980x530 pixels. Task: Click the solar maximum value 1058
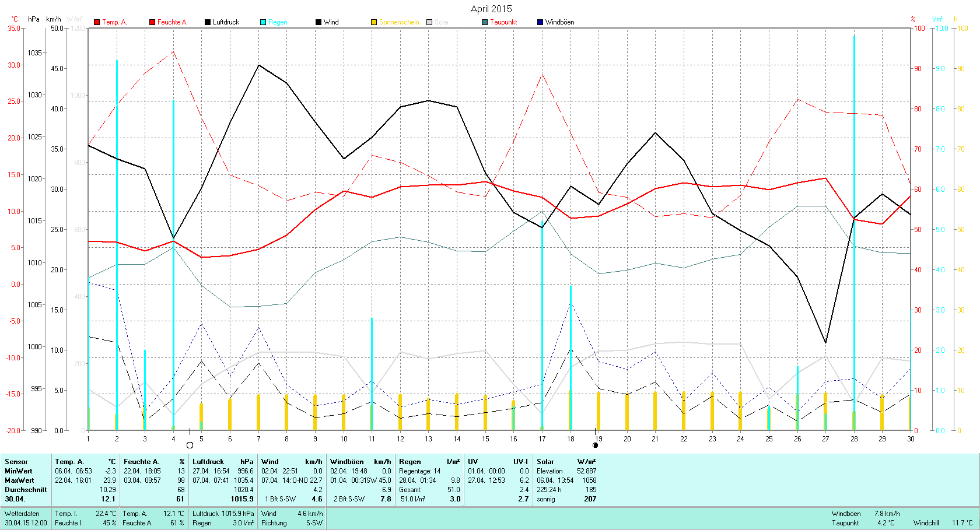[589, 480]
